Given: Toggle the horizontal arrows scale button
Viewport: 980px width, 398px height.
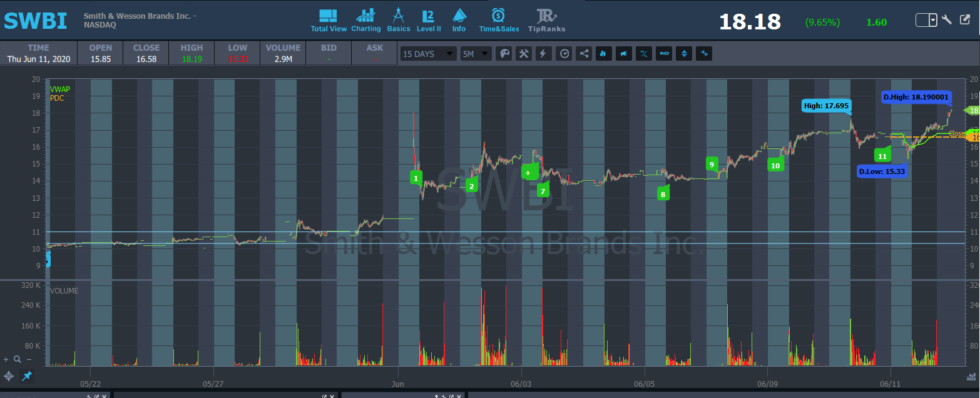Looking at the screenshot, I should (705, 54).
